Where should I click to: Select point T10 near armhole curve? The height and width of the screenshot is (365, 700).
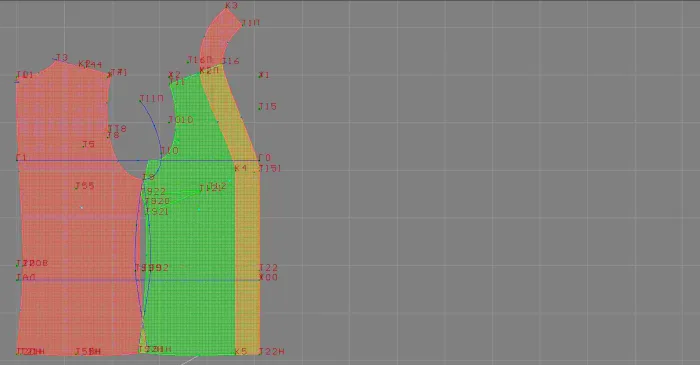[169, 150]
